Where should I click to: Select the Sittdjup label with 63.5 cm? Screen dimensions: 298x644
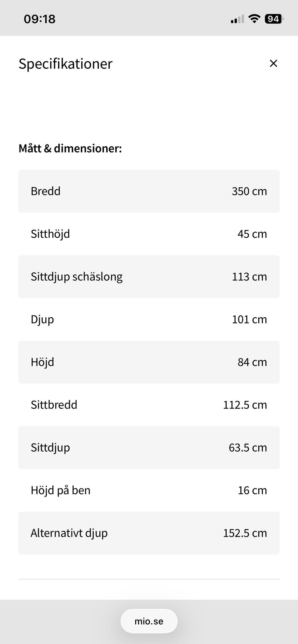[x=50, y=448]
